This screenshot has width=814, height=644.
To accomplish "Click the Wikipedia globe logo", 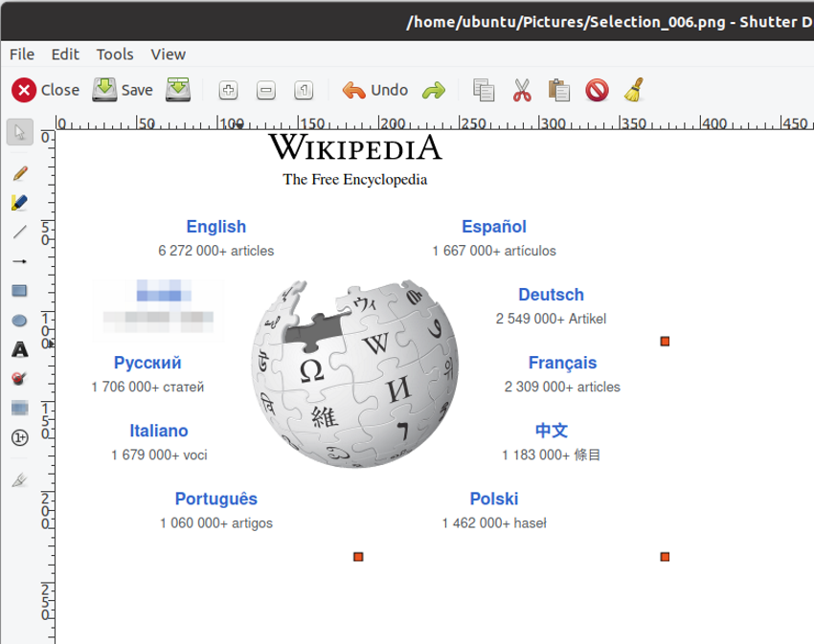I will (355, 373).
